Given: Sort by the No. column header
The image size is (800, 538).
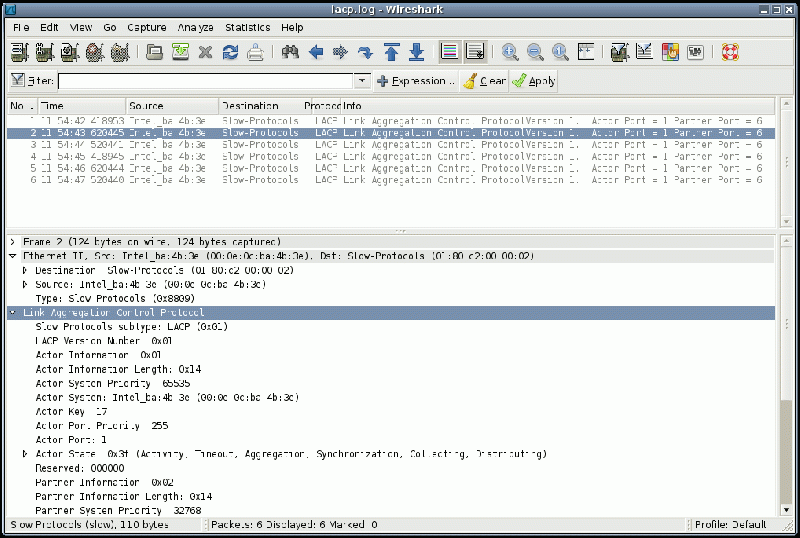Looking at the screenshot, I should point(22,106).
